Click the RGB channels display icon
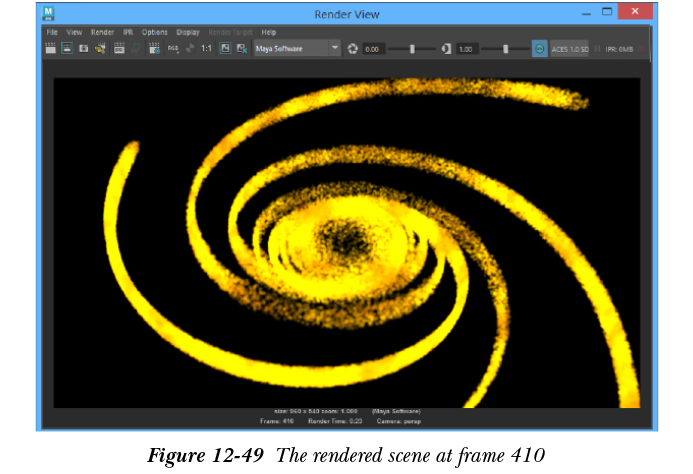Image resolution: width=693 pixels, height=474 pixels. [172, 48]
